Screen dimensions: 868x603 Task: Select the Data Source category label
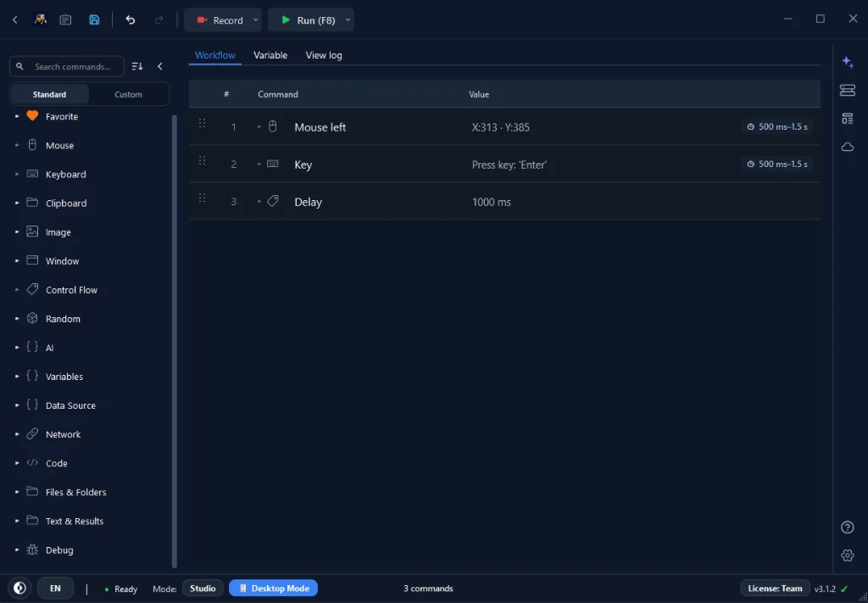click(71, 405)
